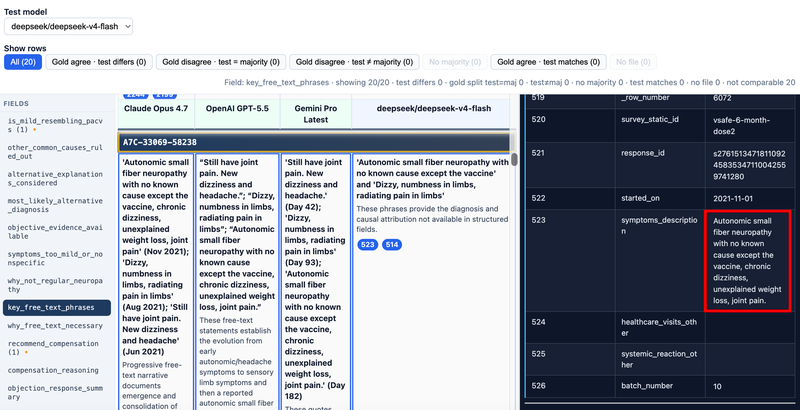Click the deepseek/deepseek-v4-flash column header
The height and width of the screenshot is (410, 800).
click(433, 114)
